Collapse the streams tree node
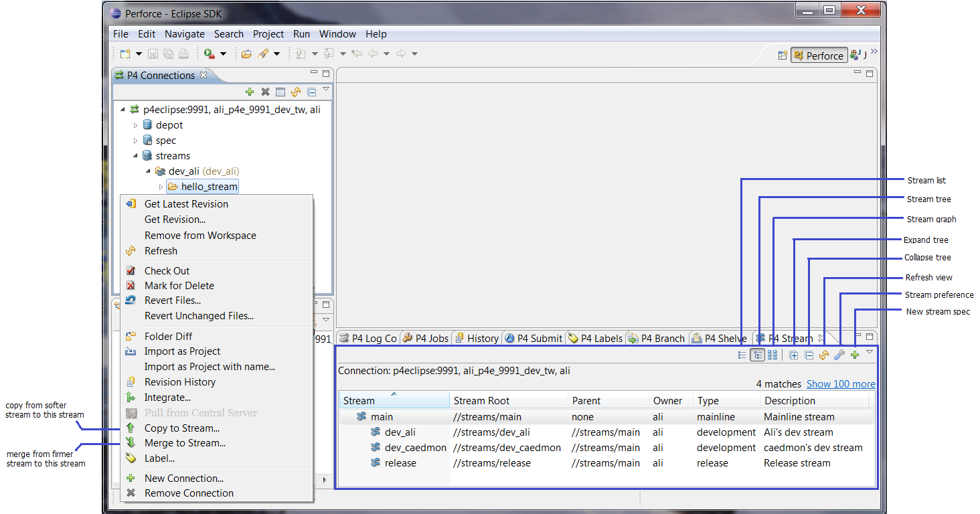The image size is (980, 514). tap(136, 156)
